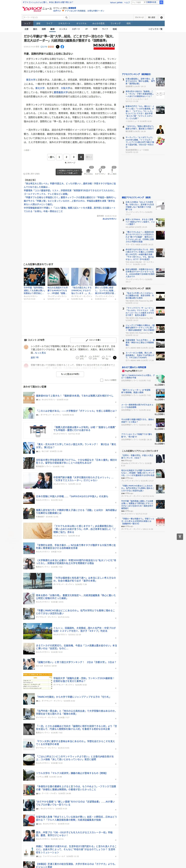Select the 国際 category
The width and height of the screenshot is (186, 868).
(44, 29)
